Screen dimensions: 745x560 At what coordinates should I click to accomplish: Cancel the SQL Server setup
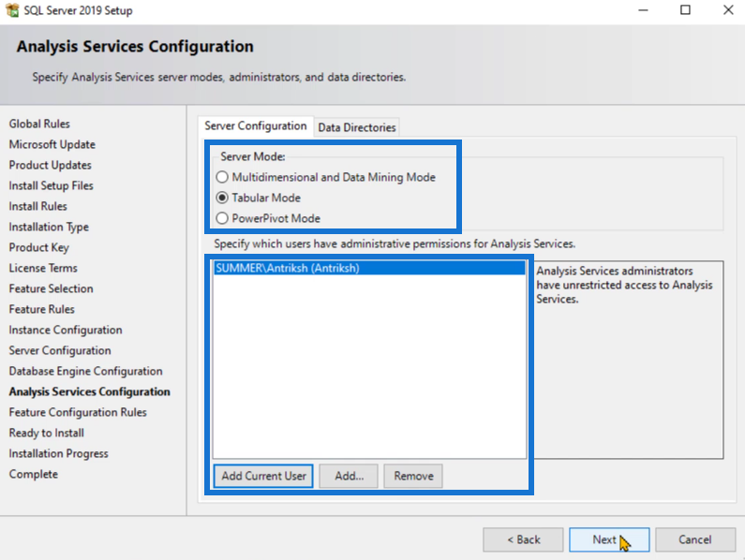pos(695,539)
